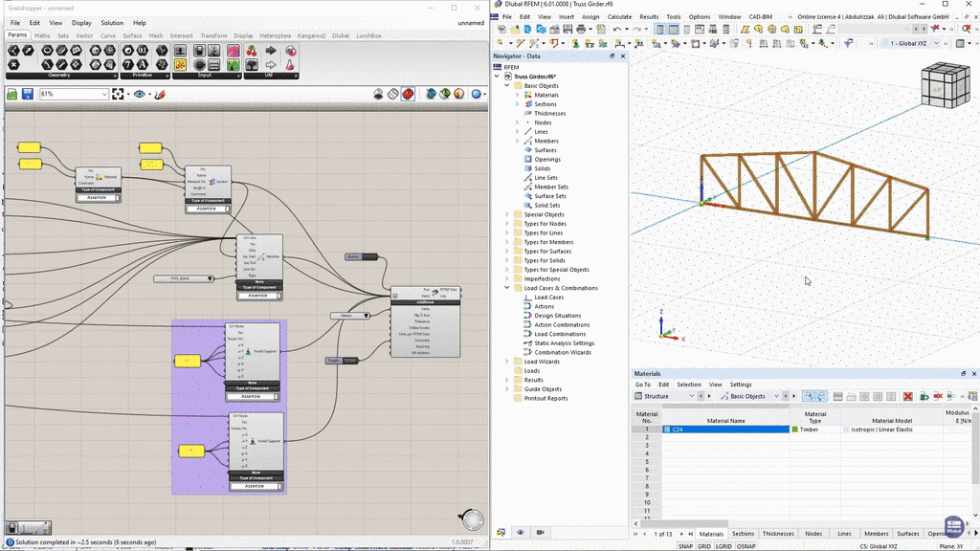
Task: Switch to the Dlubal tab in Grasshopper
Action: pyautogui.click(x=340, y=35)
